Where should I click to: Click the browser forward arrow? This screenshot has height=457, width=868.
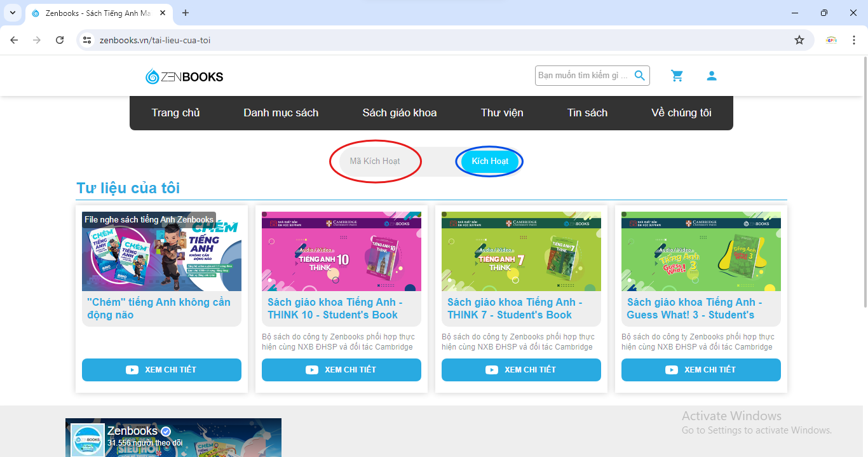[37, 40]
